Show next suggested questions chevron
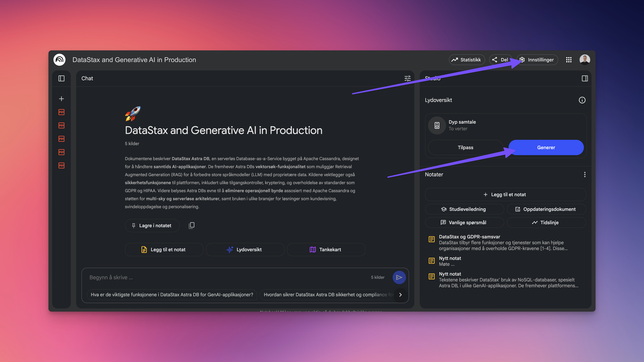The image size is (644, 362). tap(400, 295)
